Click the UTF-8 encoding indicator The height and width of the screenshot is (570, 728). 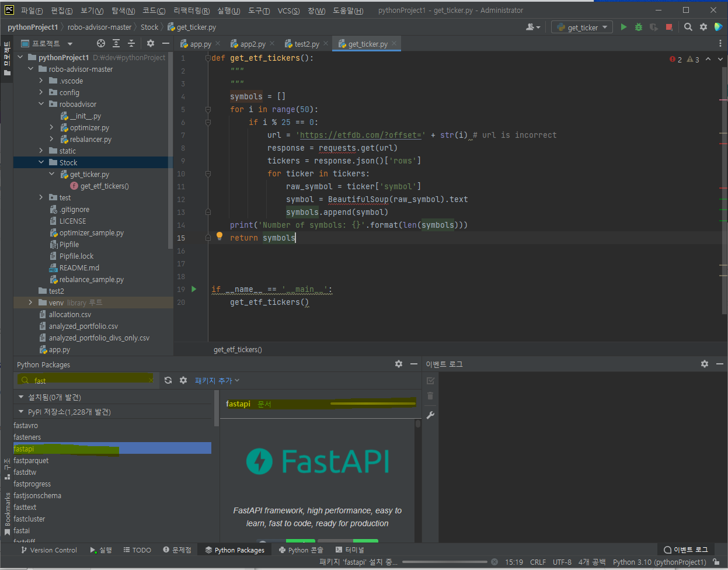point(562,562)
